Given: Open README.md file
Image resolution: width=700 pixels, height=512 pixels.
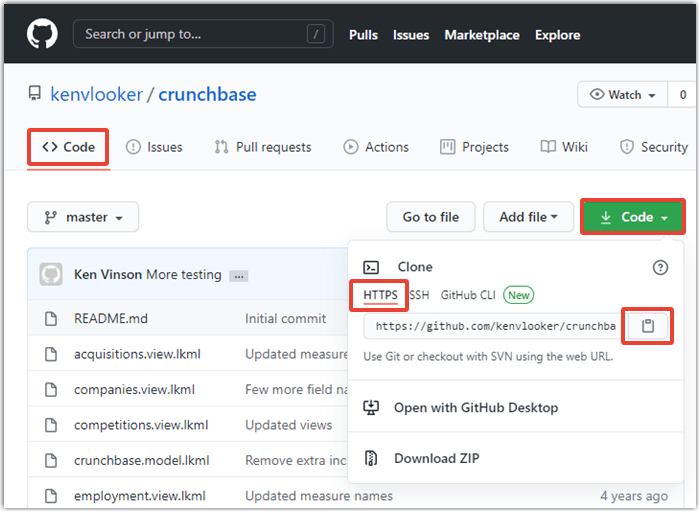Looking at the screenshot, I should click(x=111, y=318).
